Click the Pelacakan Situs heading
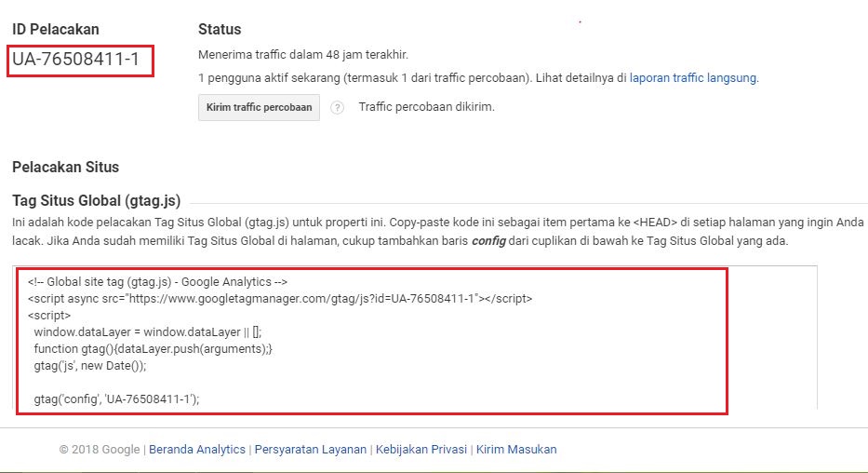The width and height of the screenshot is (868, 473). pos(65,168)
